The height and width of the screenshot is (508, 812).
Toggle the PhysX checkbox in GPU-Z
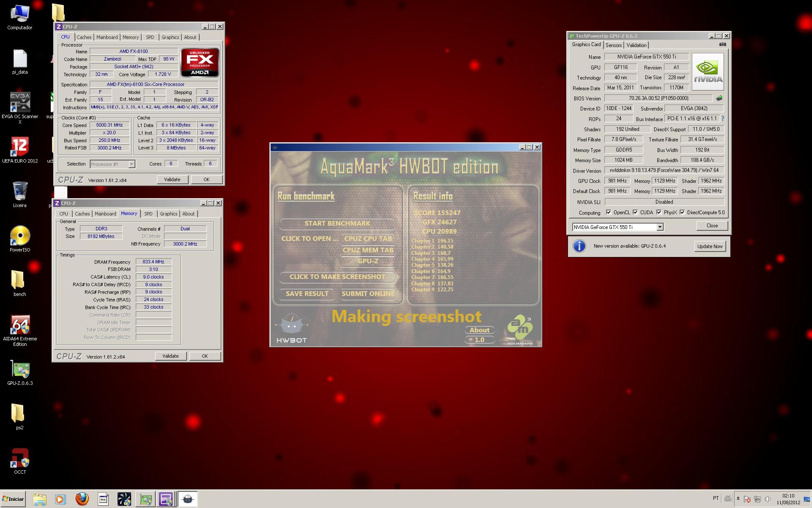tap(659, 213)
